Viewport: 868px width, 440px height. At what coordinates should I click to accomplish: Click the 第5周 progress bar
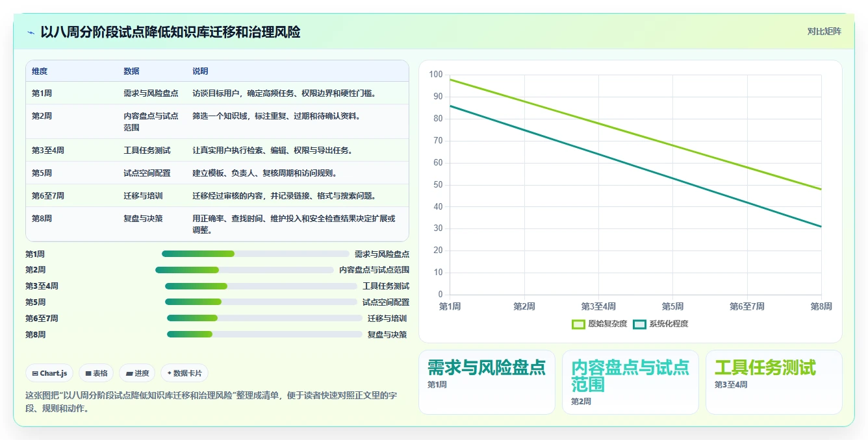click(x=261, y=302)
